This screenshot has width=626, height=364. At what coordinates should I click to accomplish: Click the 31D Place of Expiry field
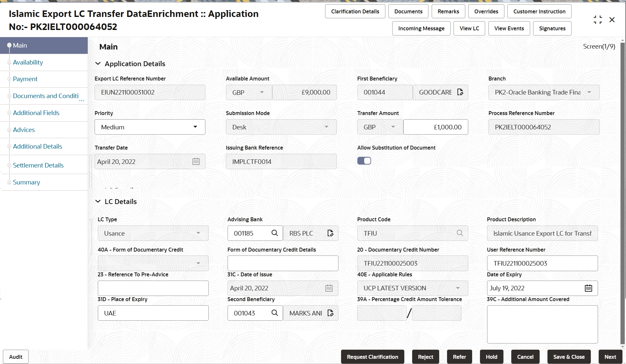click(153, 313)
